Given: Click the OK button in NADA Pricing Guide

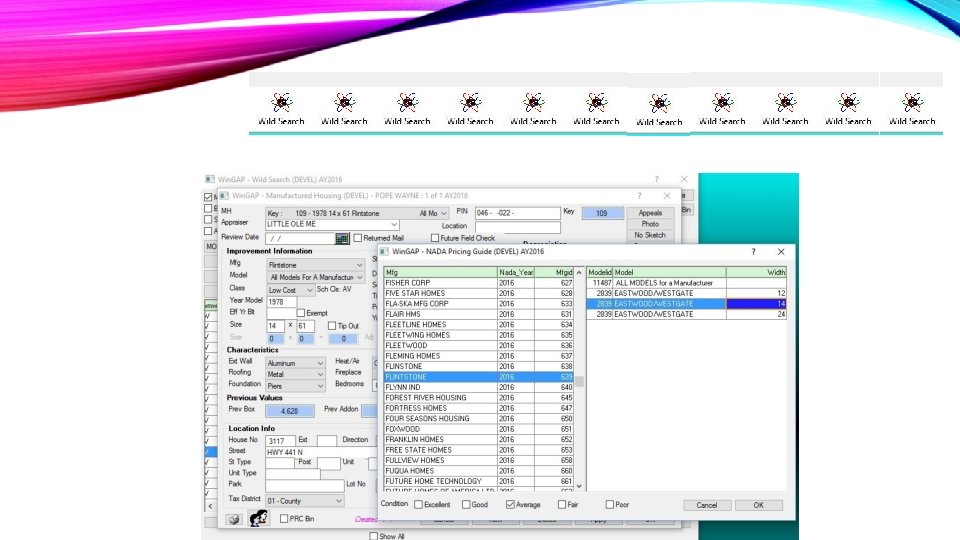Looking at the screenshot, I should point(759,505).
